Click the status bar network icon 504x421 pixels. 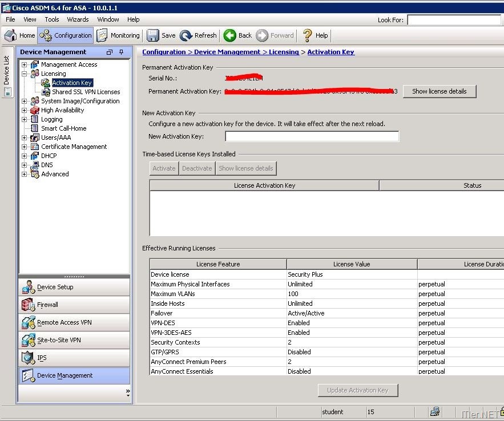point(435,411)
